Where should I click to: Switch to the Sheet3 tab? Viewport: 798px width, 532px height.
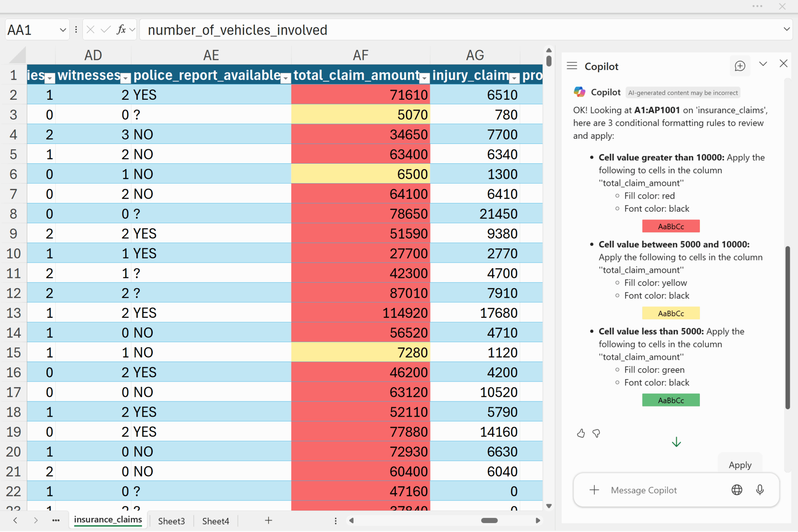click(171, 521)
